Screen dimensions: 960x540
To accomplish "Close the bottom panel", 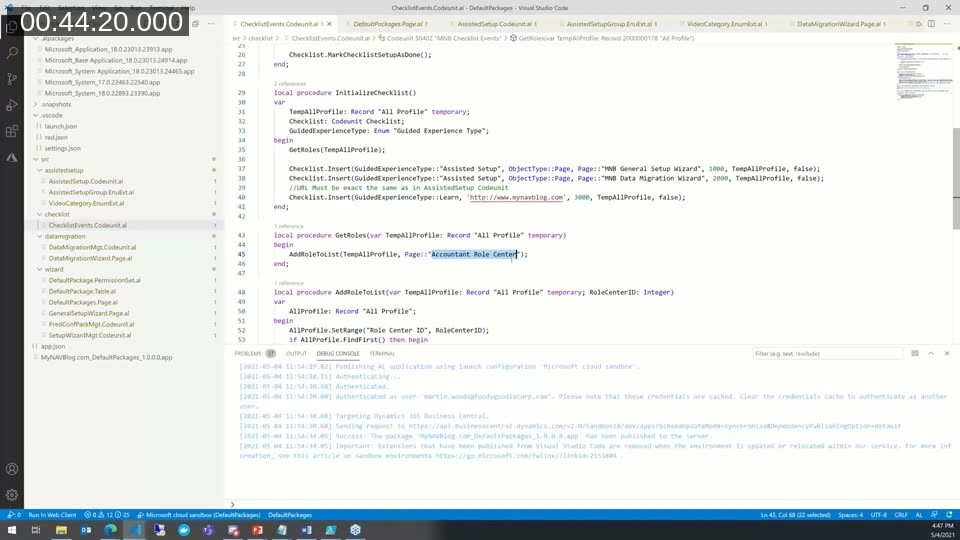I will coord(947,353).
